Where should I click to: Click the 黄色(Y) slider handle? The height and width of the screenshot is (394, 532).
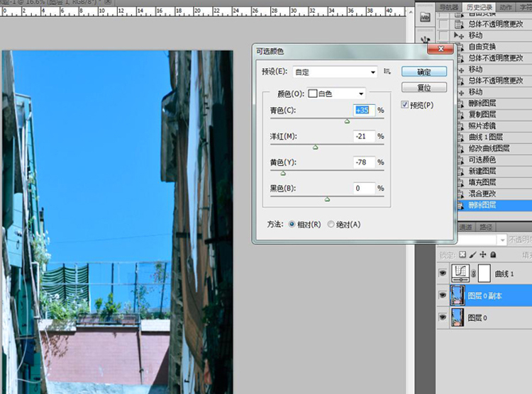[283, 174]
